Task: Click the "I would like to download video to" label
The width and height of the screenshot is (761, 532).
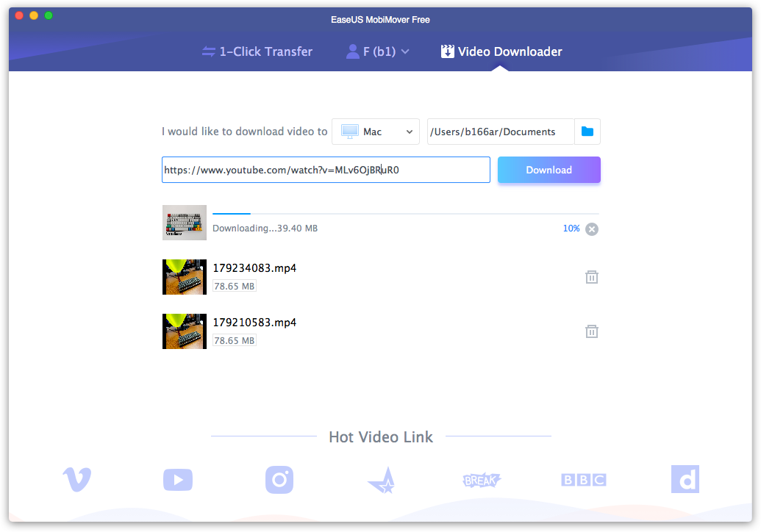Action: pyautogui.click(x=245, y=132)
